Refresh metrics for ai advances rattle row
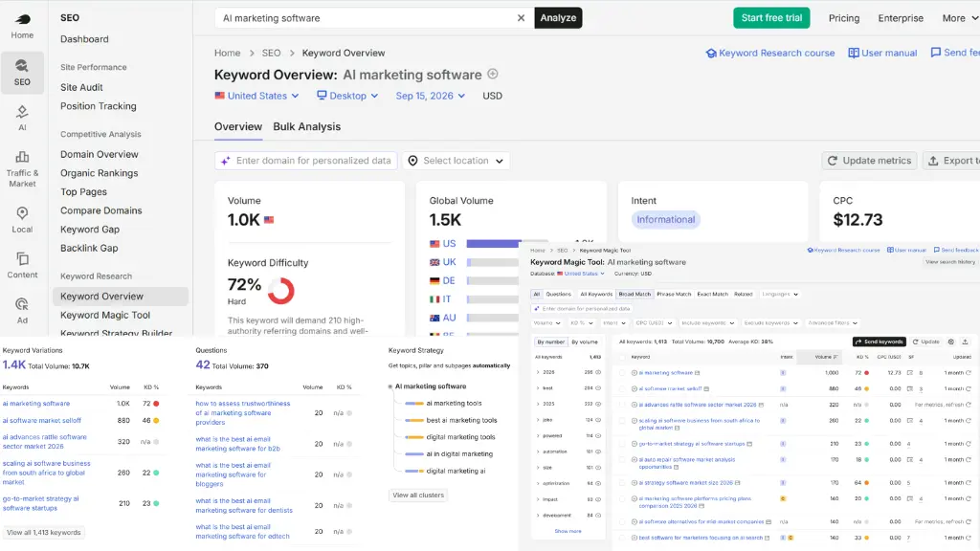Image resolution: width=980 pixels, height=551 pixels. pyautogui.click(x=969, y=405)
